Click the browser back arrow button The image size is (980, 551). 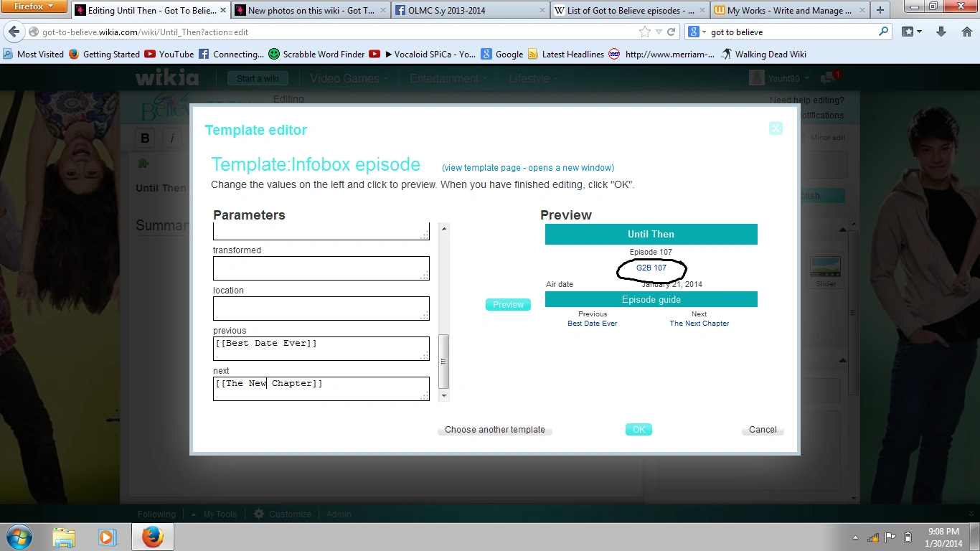tap(14, 32)
